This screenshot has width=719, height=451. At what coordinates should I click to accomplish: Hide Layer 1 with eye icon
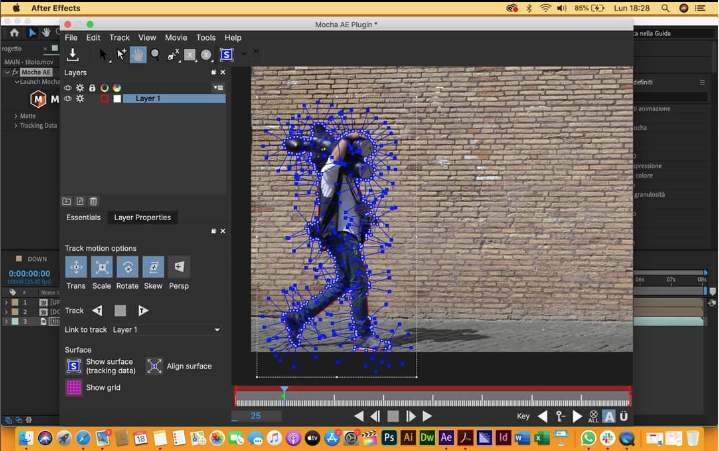point(68,99)
